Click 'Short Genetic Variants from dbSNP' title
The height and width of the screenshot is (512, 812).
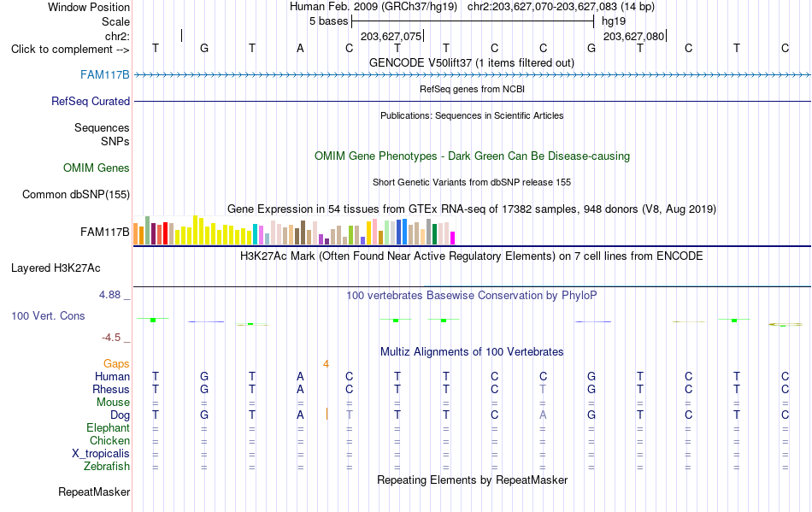472,182
